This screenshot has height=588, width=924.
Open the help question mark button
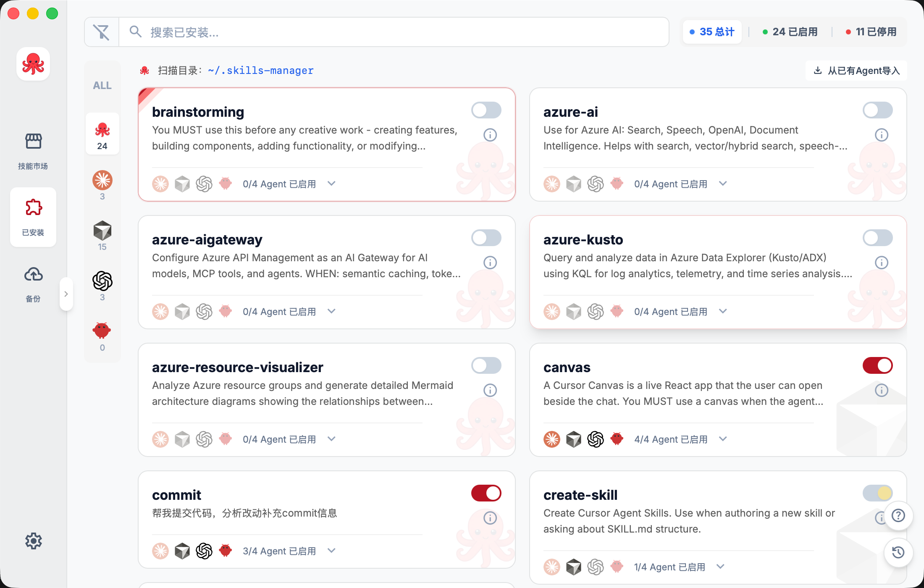pyautogui.click(x=898, y=515)
